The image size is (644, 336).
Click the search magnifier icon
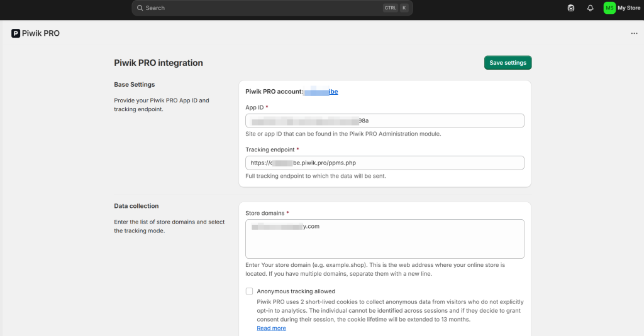(140, 8)
